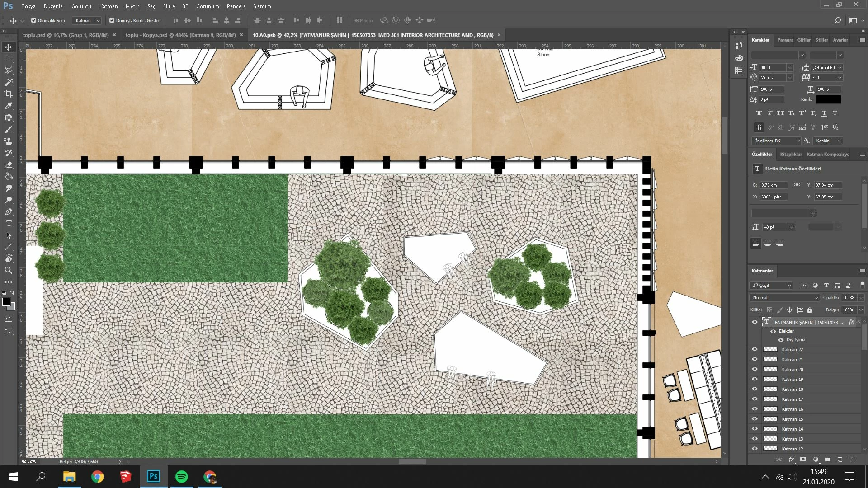Open the İngilizce: BK language dropdown
The height and width of the screenshot is (488, 868).
click(776, 141)
